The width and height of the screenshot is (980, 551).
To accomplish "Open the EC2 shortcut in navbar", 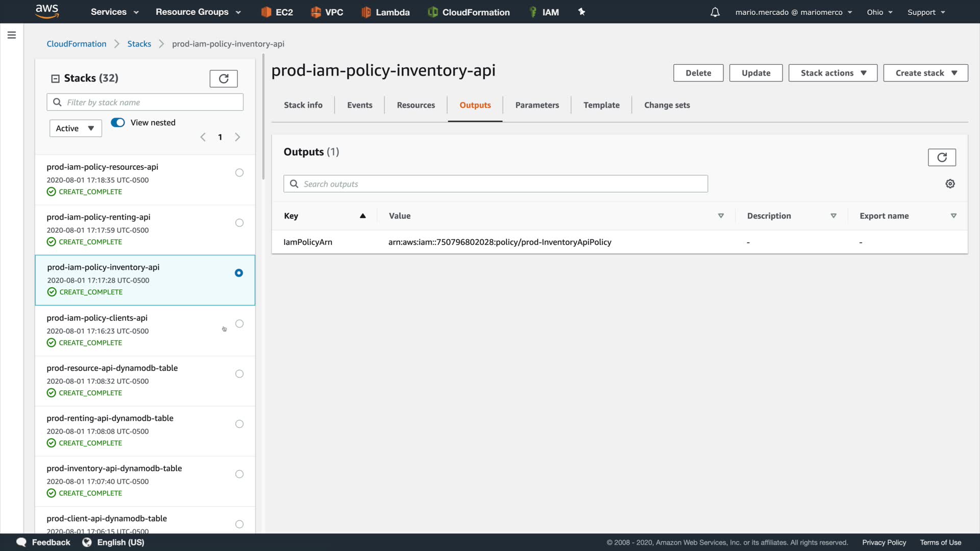I will (x=277, y=12).
